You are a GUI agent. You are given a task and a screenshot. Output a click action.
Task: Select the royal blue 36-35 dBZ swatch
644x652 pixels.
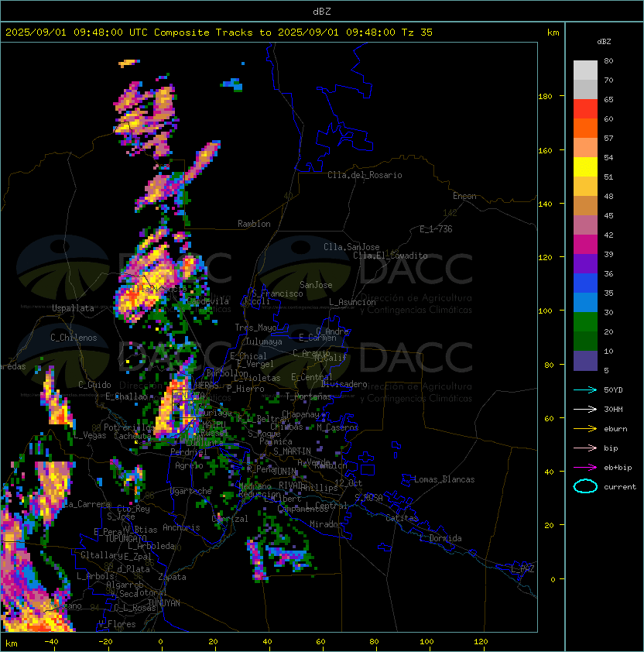point(585,283)
